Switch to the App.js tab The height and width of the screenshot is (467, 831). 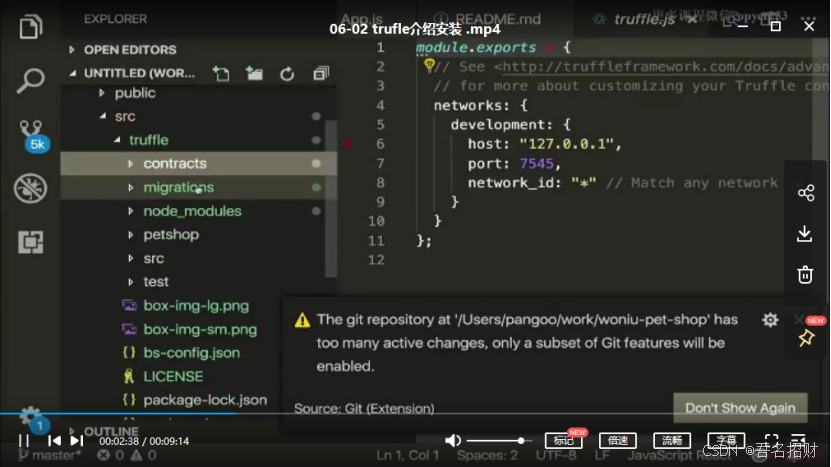[362, 19]
